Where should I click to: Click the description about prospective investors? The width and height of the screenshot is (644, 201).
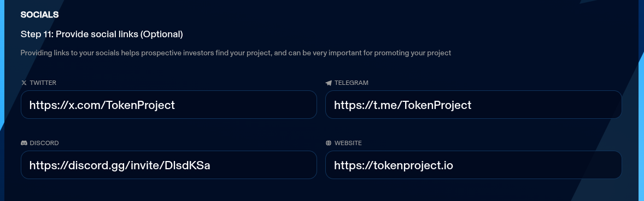236,53
